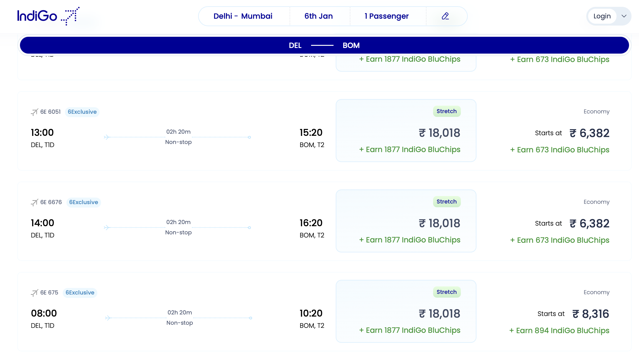Click the airplane icon beside flight 6E 6051

(34, 112)
